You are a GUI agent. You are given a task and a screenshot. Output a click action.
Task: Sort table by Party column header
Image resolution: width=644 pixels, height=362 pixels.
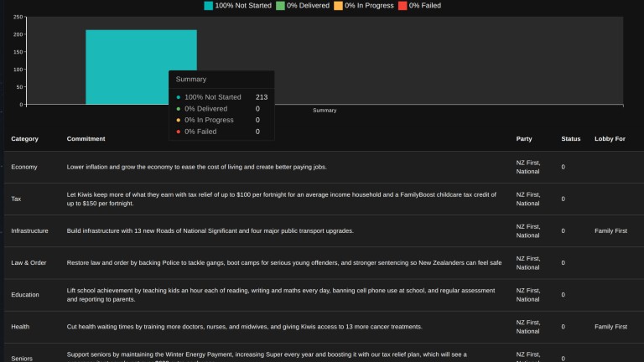tap(524, 139)
